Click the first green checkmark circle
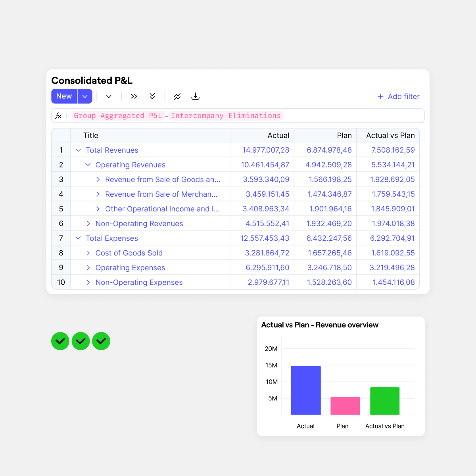Viewport: 476px width, 476px height. pyautogui.click(x=60, y=341)
